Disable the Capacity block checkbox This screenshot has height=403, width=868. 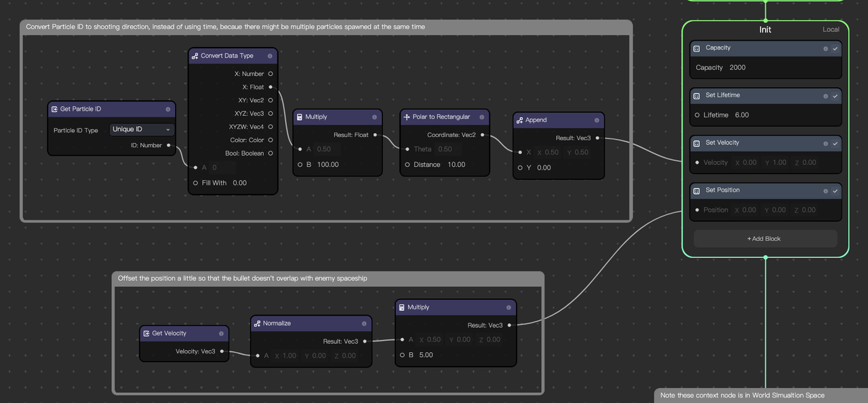835,49
